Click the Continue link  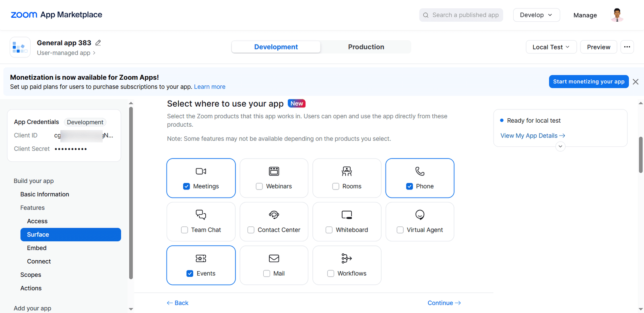point(444,303)
